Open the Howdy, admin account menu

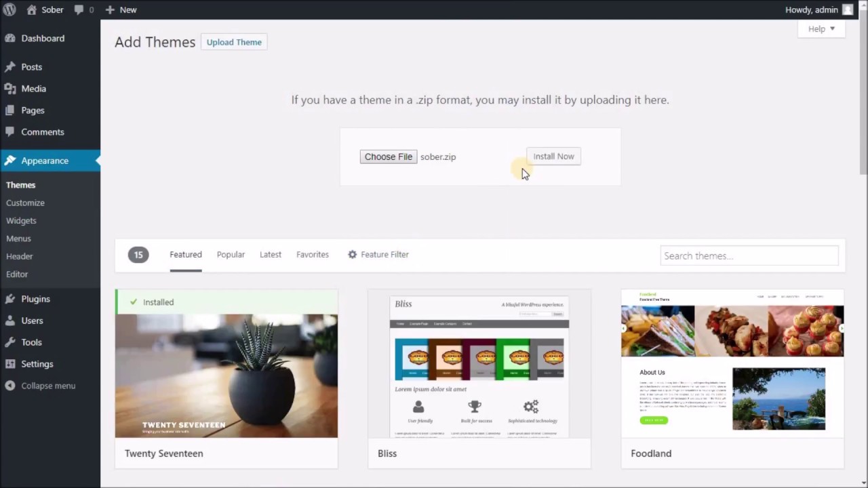pyautogui.click(x=819, y=9)
